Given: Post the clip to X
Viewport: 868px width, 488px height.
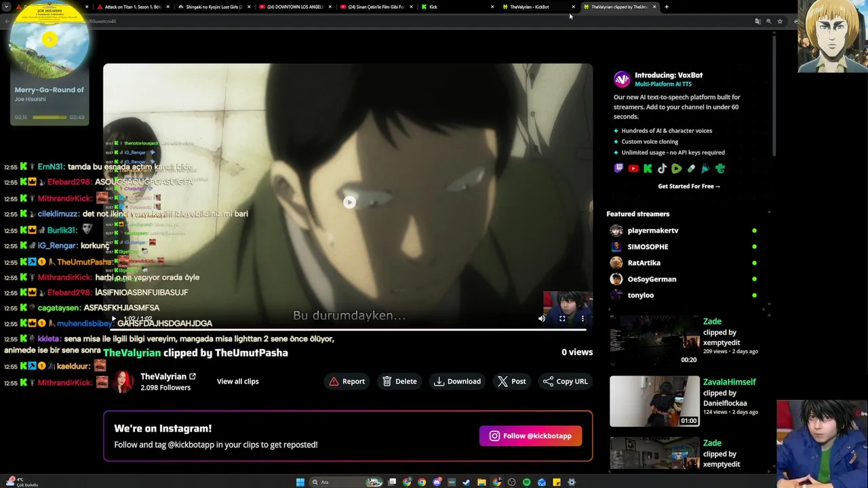Looking at the screenshot, I should (x=512, y=382).
